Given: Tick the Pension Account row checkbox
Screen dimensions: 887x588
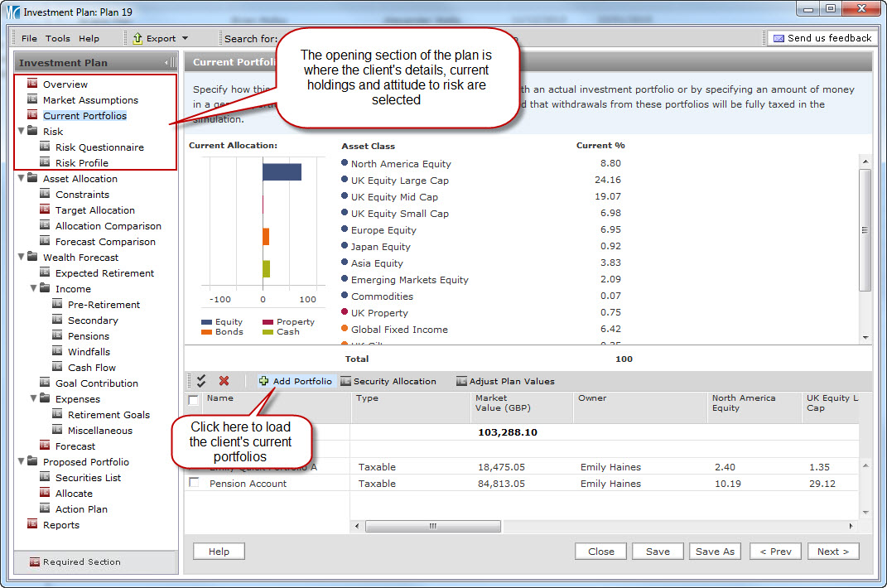Looking at the screenshot, I should [x=193, y=483].
